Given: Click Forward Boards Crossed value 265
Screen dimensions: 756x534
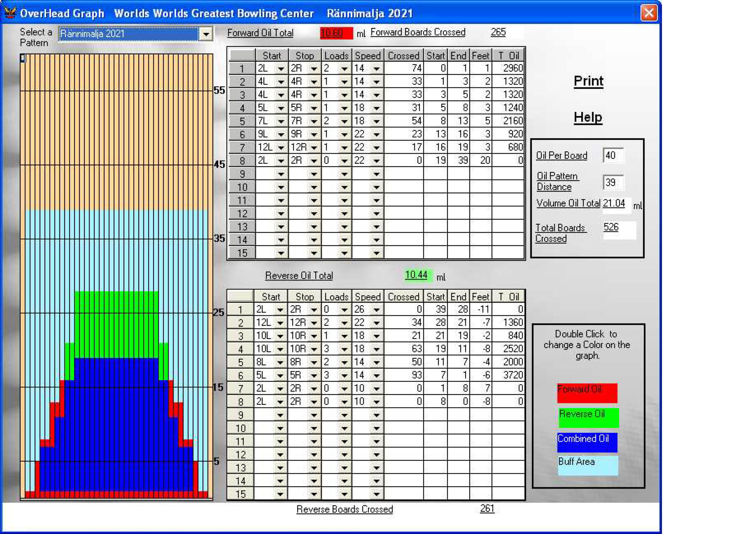Looking at the screenshot, I should [x=498, y=32].
